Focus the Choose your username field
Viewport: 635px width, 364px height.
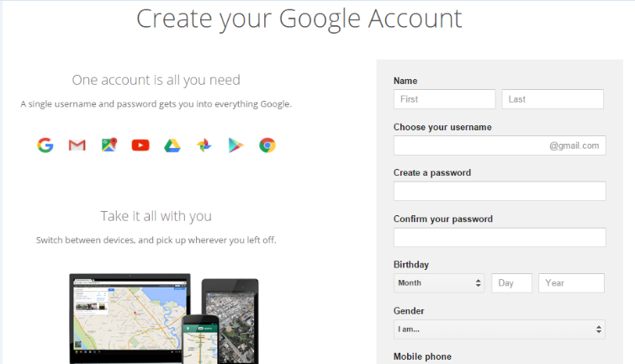coord(471,145)
